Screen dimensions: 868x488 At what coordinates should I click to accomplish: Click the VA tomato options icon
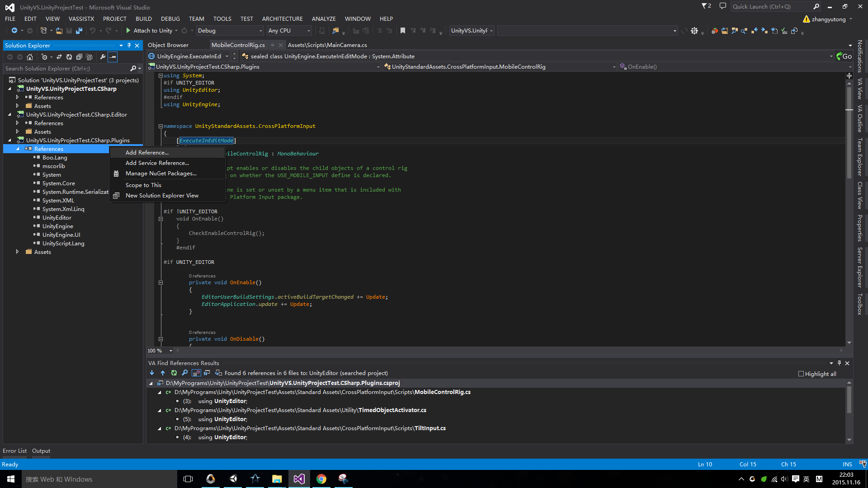click(714, 31)
